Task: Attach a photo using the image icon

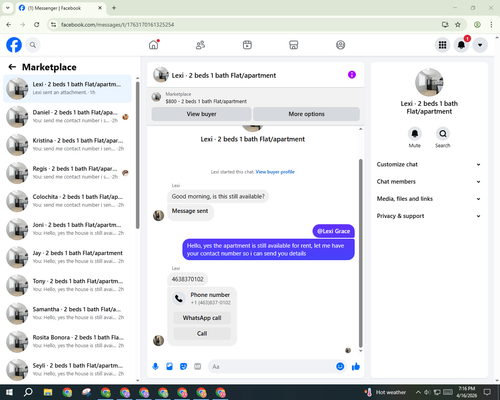Action: click(169, 367)
